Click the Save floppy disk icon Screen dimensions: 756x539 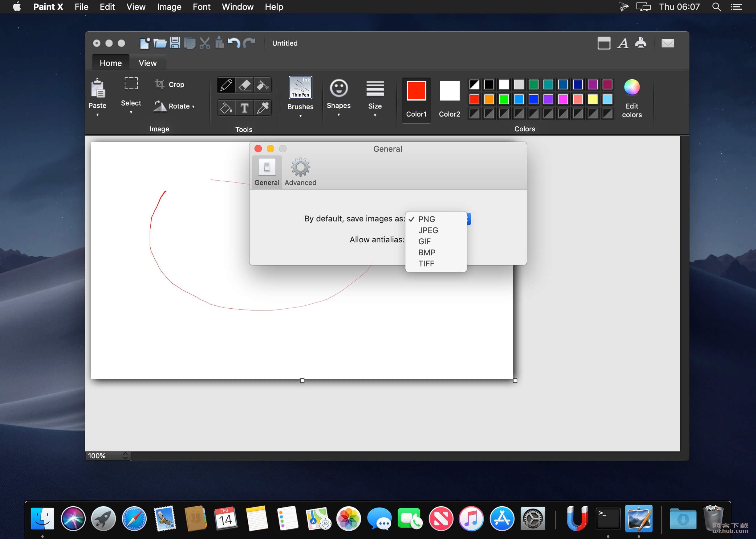click(x=175, y=43)
